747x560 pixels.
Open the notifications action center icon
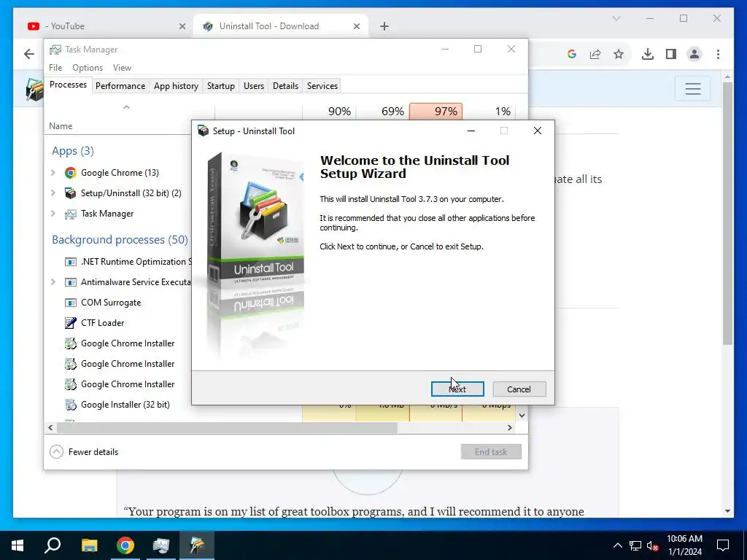(723, 545)
